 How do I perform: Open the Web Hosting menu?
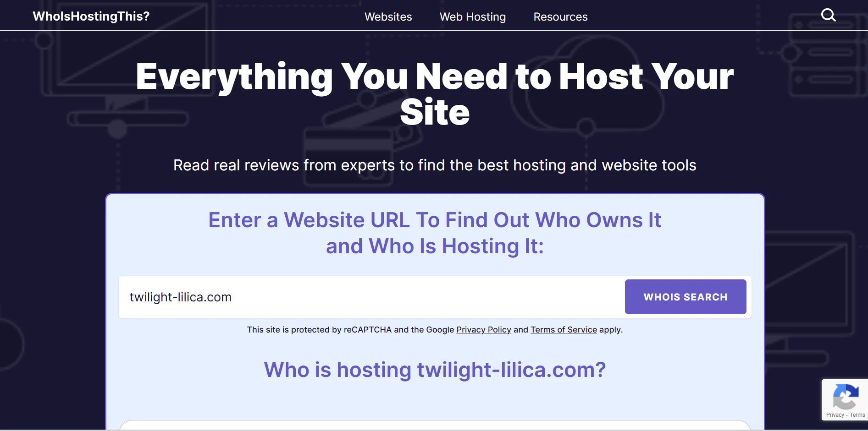(473, 17)
